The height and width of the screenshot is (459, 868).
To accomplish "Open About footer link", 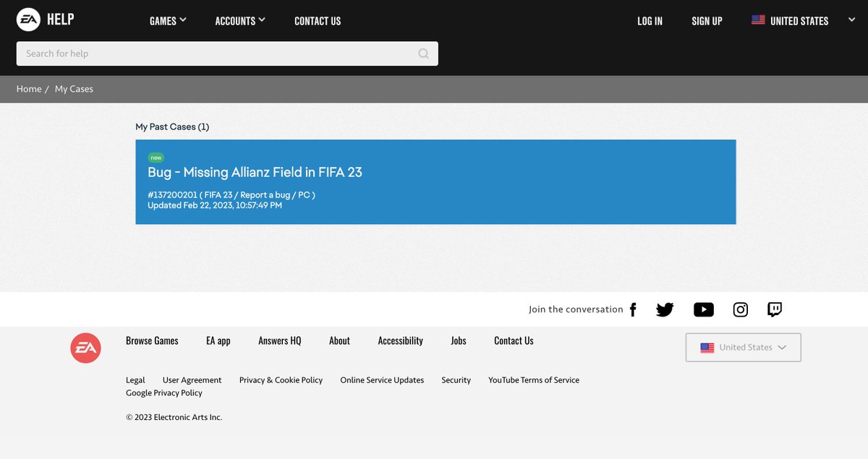I will [x=339, y=340].
